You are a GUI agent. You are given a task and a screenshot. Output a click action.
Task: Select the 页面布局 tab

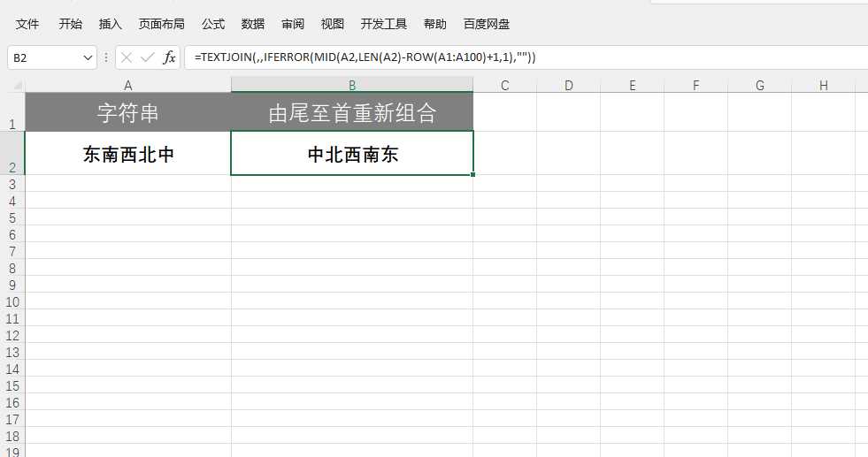coord(161,24)
